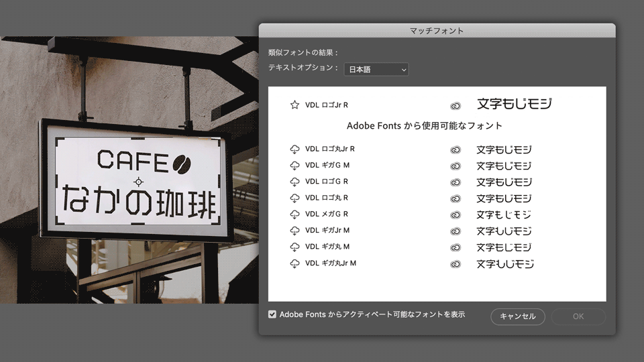The height and width of the screenshot is (362, 644).
Task: Select the VDL ギガ丸Jr M font name
Action: pyautogui.click(x=331, y=263)
